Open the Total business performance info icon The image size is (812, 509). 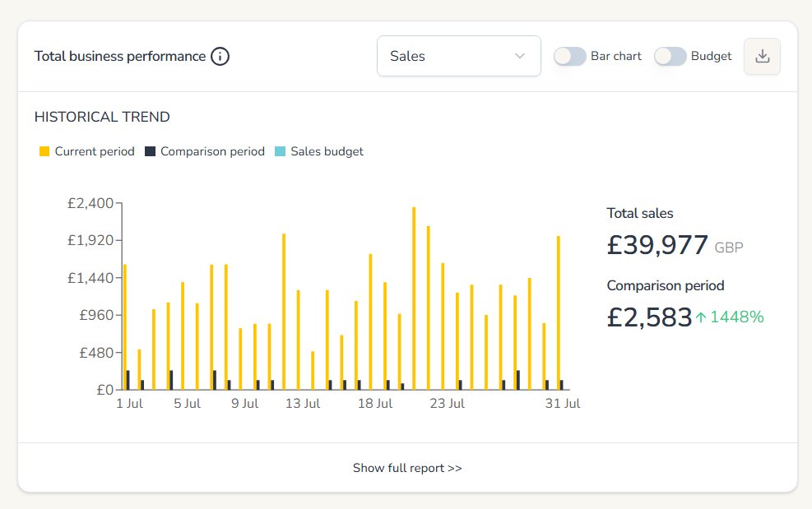click(x=220, y=56)
